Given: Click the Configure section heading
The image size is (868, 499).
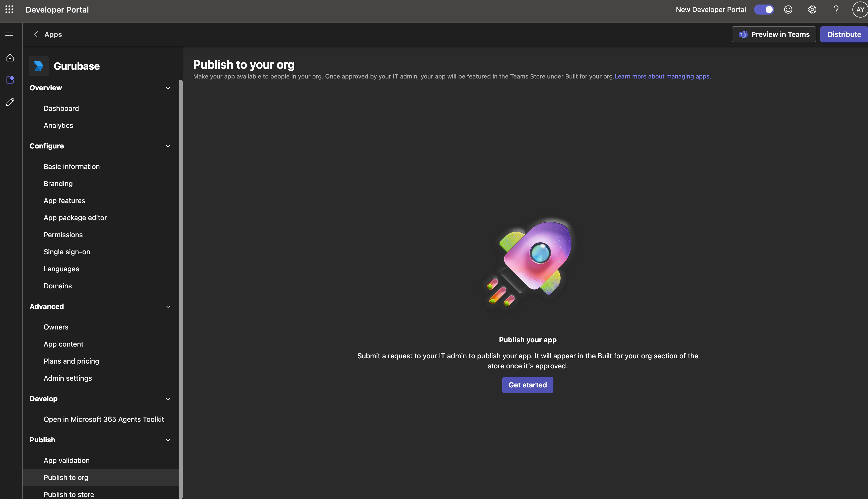Looking at the screenshot, I should 47,146.
